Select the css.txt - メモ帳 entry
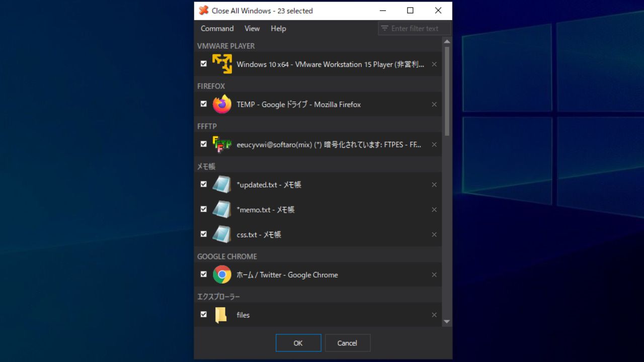The width and height of the screenshot is (644, 362). [x=318, y=234]
